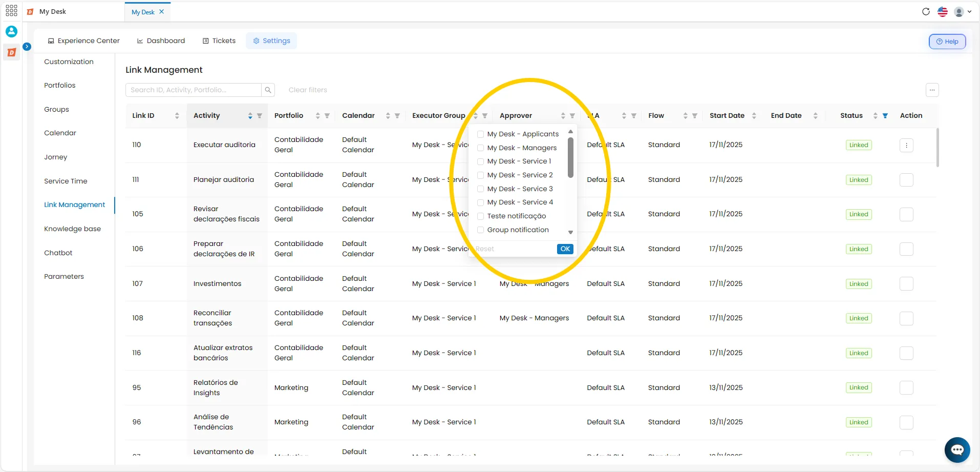
Task: Click the search ID, Activity, Portfolio field
Action: tap(194, 90)
